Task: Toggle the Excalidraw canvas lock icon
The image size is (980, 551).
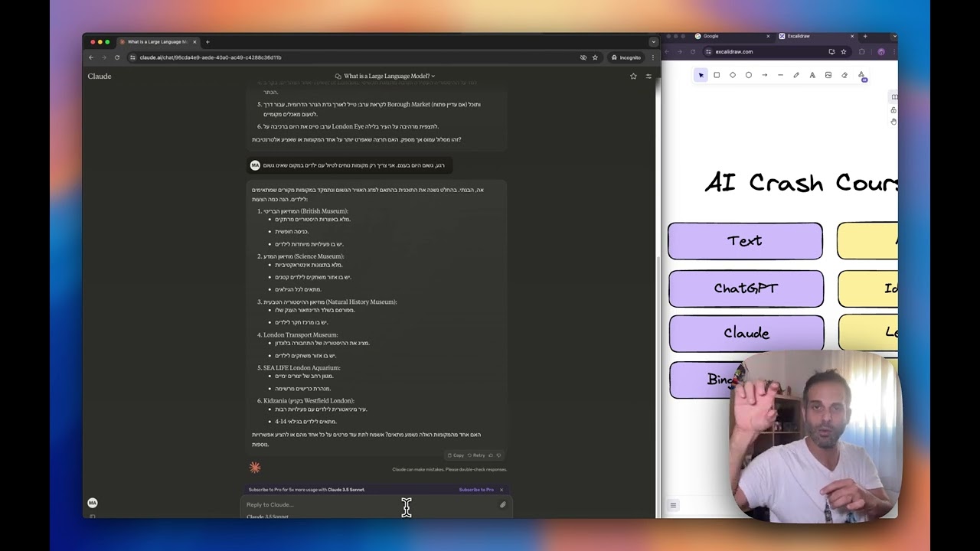Action: click(893, 110)
